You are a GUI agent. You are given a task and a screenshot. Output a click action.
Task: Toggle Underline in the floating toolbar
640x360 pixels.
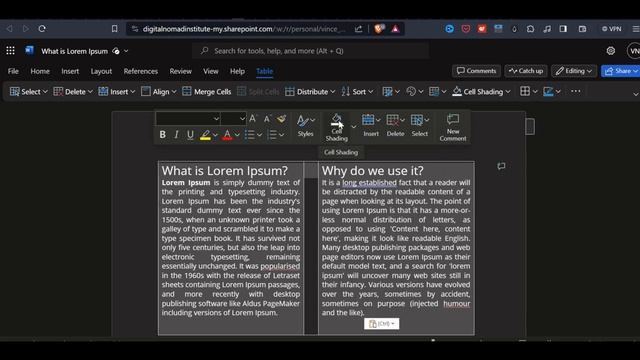190,134
